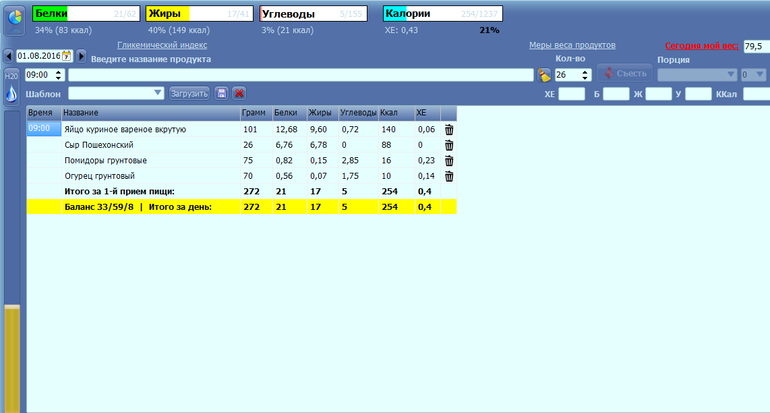Open the Меры веса продуктов link
This screenshot has width=770, height=413.
pyautogui.click(x=572, y=45)
